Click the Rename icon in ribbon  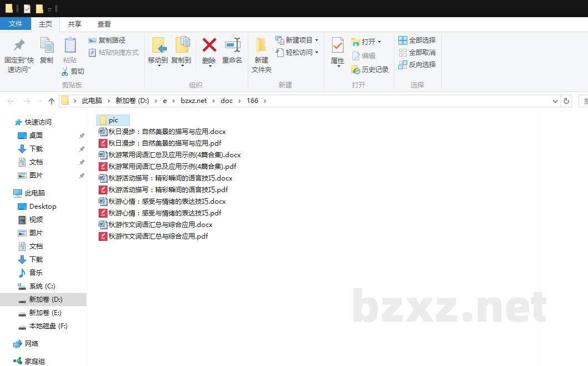pos(232,45)
